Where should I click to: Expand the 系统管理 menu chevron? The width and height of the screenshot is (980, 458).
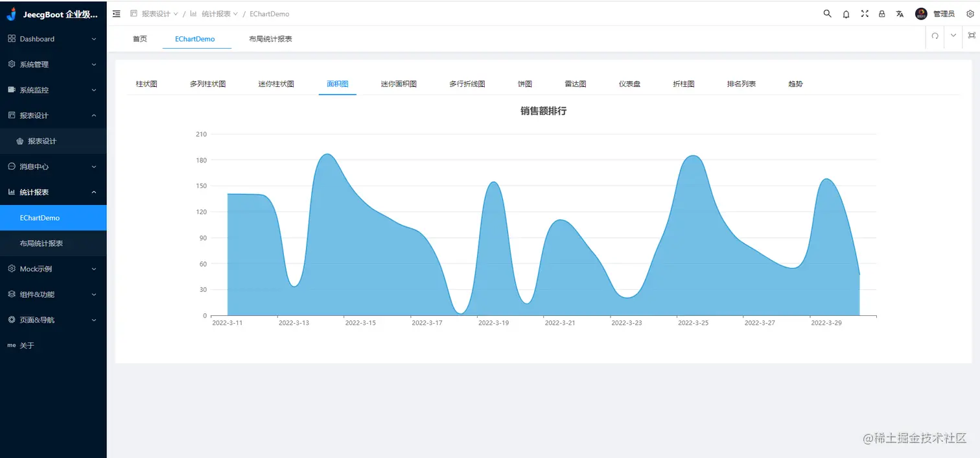tap(94, 64)
